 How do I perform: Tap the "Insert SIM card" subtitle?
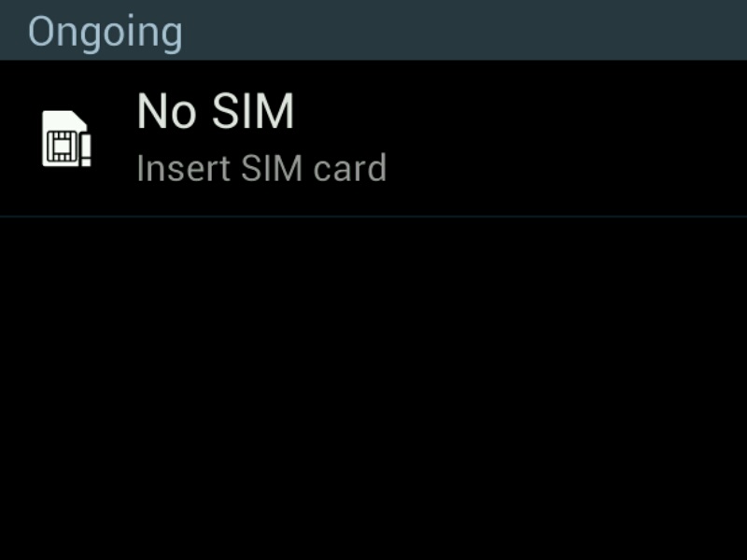261,168
